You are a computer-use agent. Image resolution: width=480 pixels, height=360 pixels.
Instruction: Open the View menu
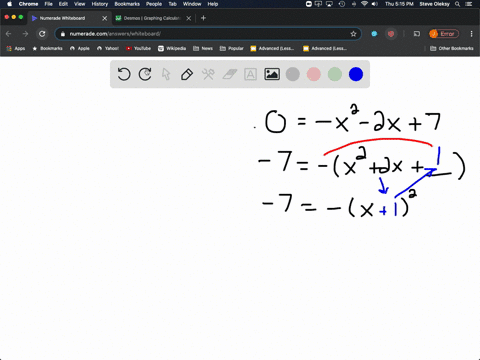click(79, 4)
